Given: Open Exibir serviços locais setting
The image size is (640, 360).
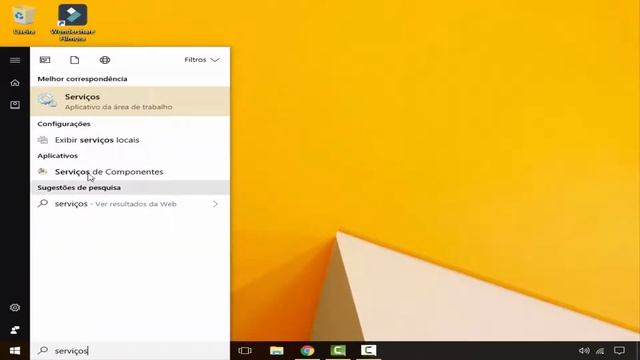Looking at the screenshot, I should [130, 140].
